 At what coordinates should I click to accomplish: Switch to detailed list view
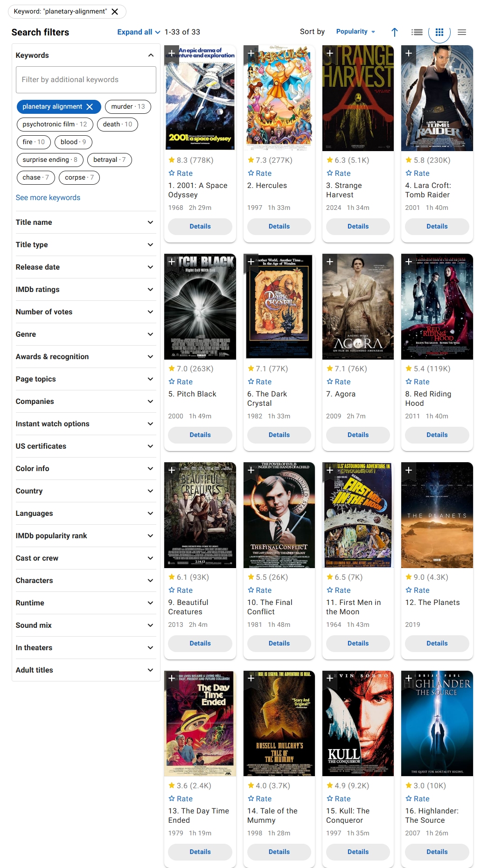point(417,32)
